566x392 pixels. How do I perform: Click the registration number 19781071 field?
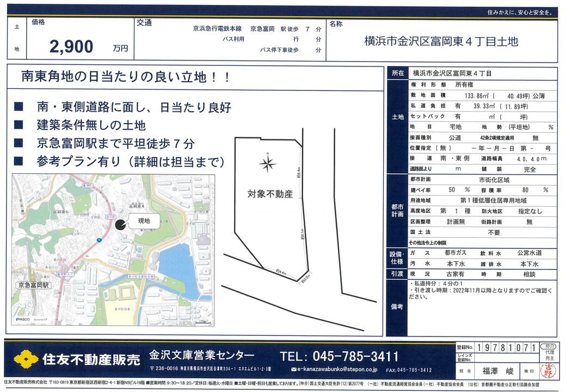[x=504, y=347]
